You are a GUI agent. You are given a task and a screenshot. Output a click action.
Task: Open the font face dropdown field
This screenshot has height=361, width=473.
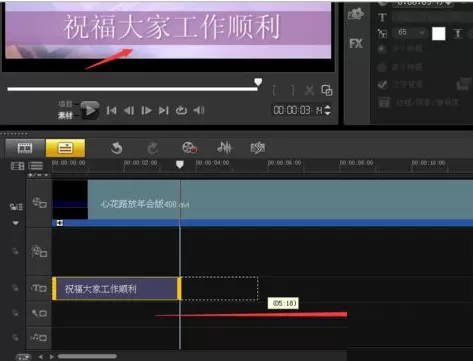[432, 17]
